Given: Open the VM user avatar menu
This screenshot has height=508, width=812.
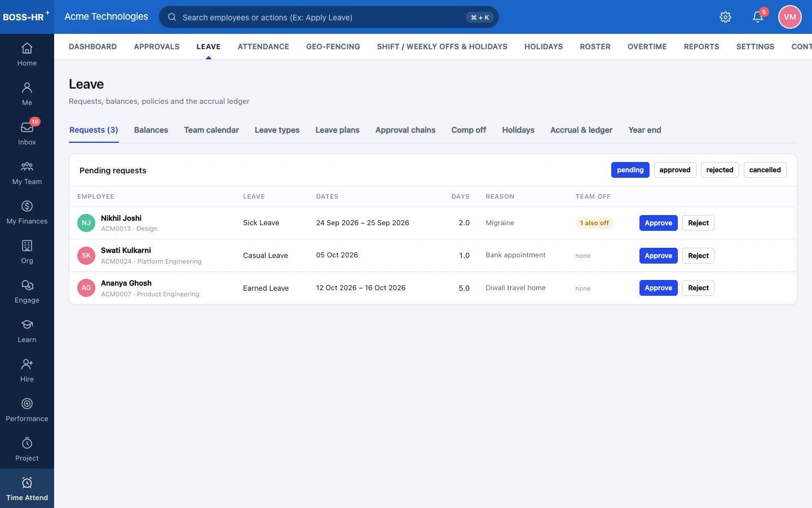Looking at the screenshot, I should point(790,17).
